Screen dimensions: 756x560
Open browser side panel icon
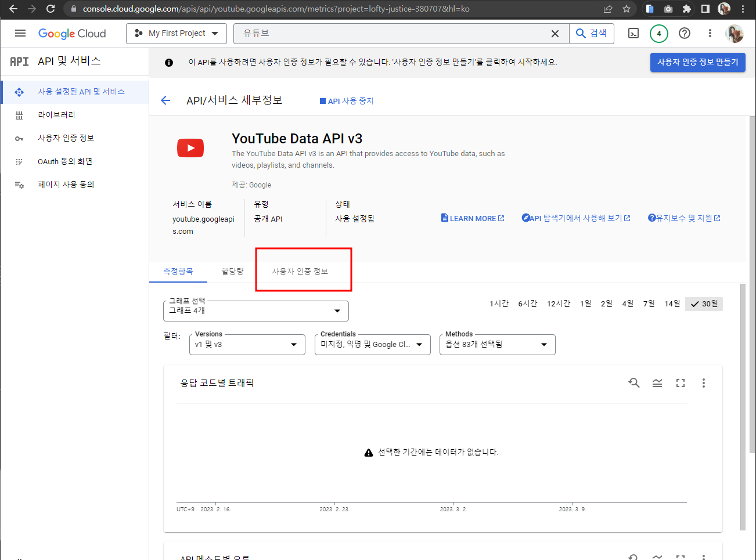(705, 9)
